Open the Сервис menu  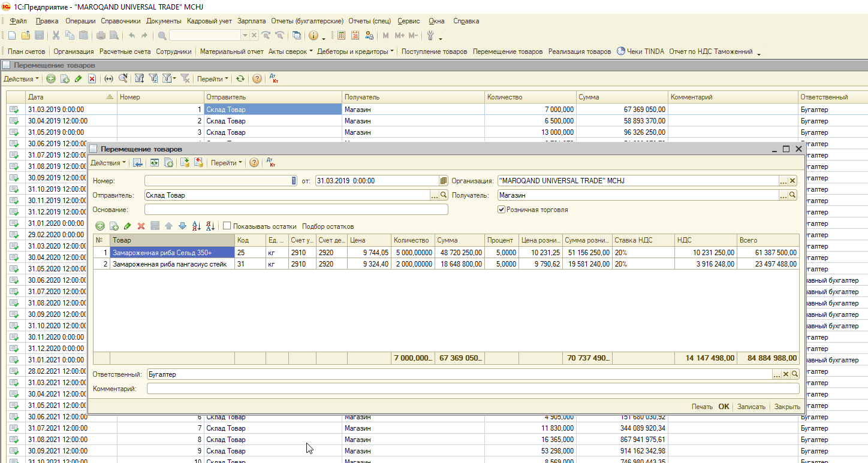409,21
